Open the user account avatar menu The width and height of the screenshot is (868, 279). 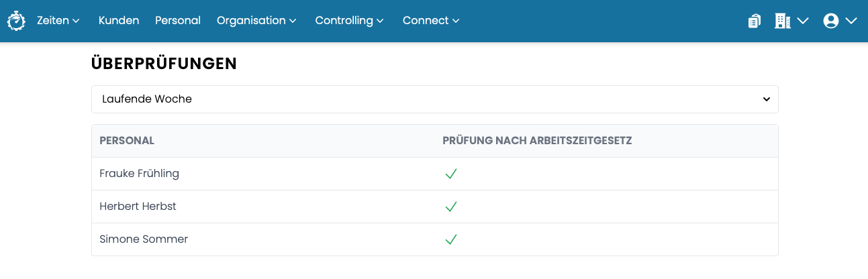840,21
